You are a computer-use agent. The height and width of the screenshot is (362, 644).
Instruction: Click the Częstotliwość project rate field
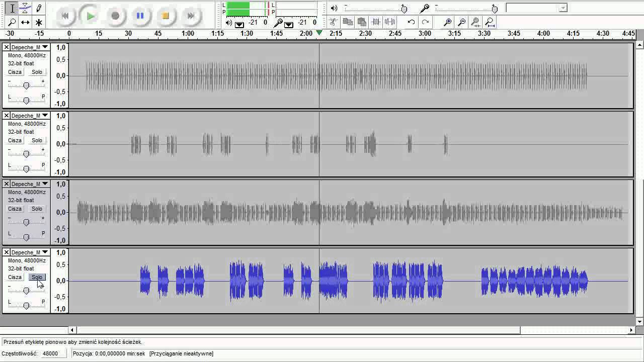tap(53, 353)
